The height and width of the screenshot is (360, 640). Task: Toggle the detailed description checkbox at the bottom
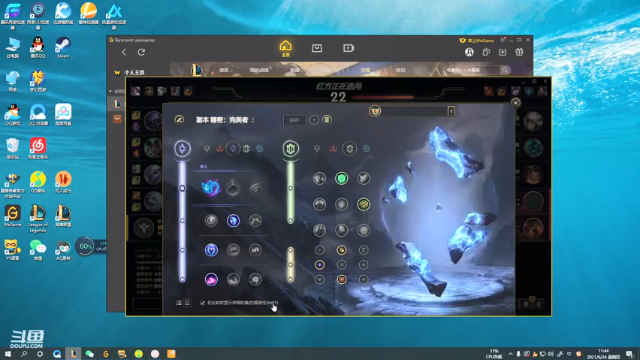(202, 302)
